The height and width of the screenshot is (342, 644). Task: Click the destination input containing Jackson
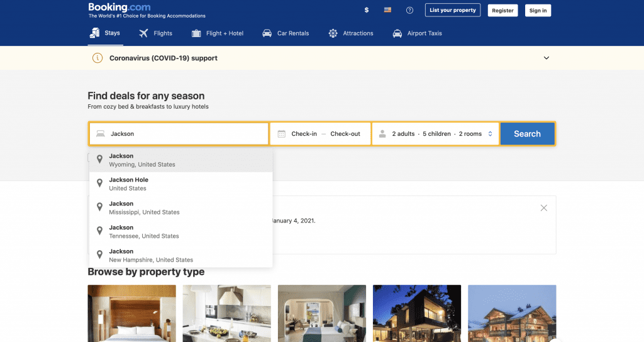(x=179, y=134)
